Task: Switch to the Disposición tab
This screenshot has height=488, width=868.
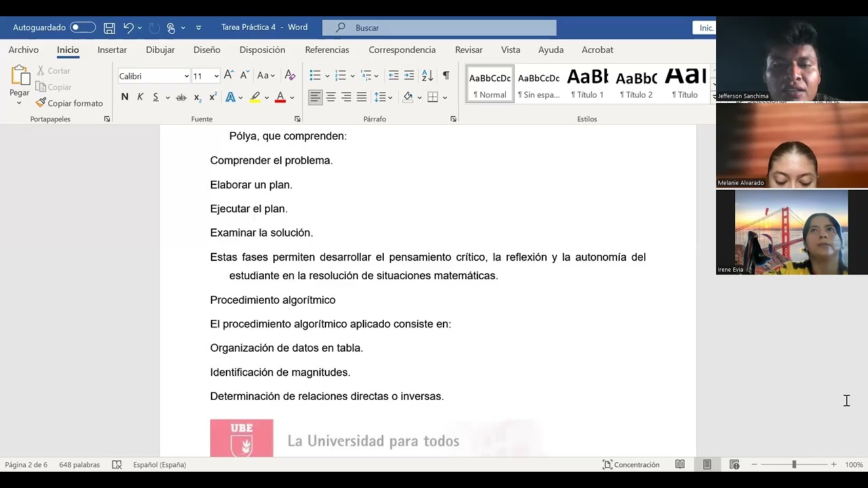Action: click(x=262, y=49)
